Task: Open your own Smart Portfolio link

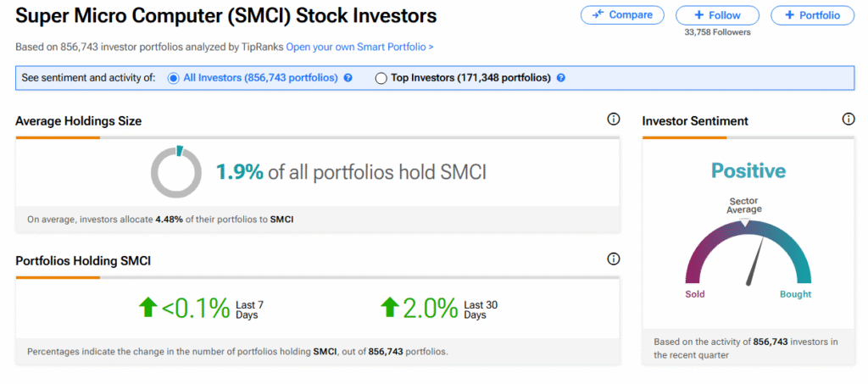Action: [359, 47]
